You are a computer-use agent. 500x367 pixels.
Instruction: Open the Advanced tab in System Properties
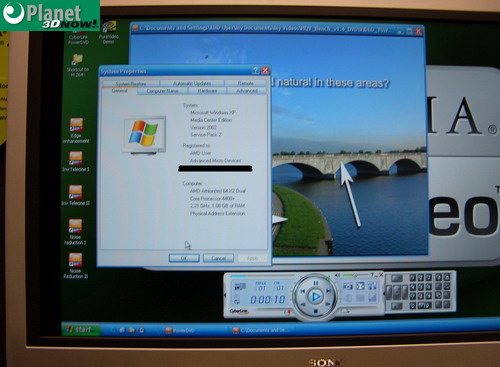pyautogui.click(x=247, y=91)
